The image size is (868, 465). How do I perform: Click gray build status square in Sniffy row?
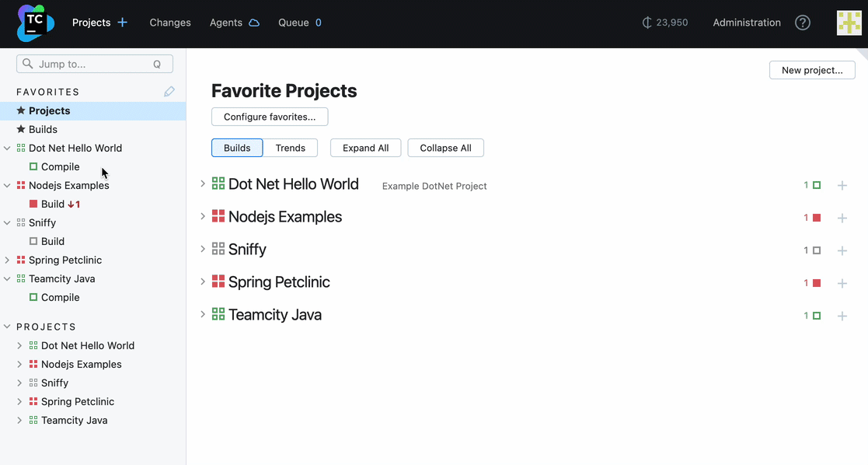coord(817,250)
